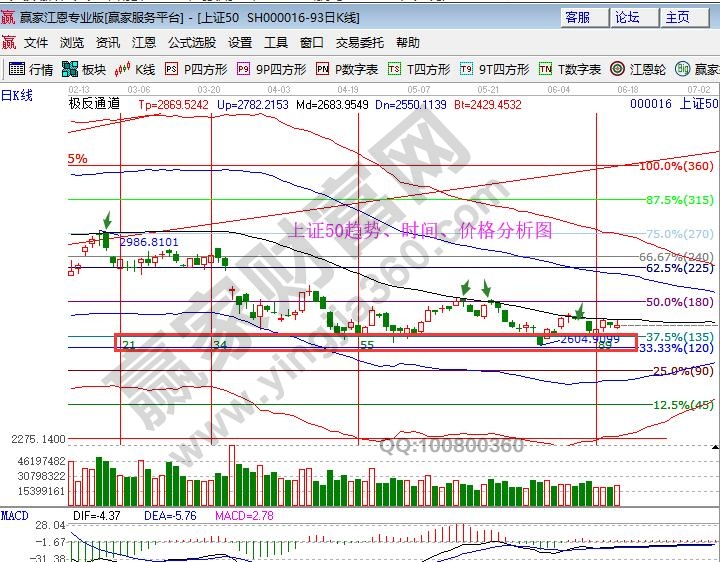The width and height of the screenshot is (720, 562).
Task: Open the 文件 menu
Action: click(36, 43)
